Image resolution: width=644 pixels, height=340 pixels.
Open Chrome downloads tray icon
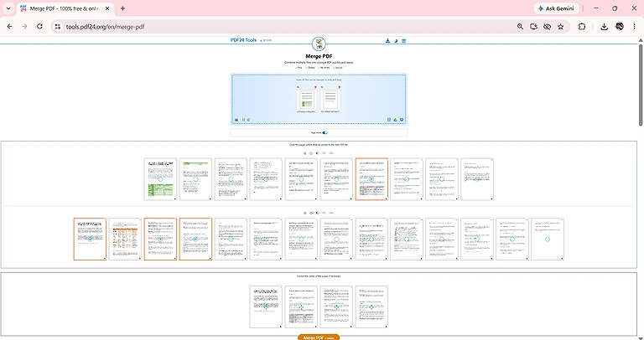pyautogui.click(x=604, y=27)
